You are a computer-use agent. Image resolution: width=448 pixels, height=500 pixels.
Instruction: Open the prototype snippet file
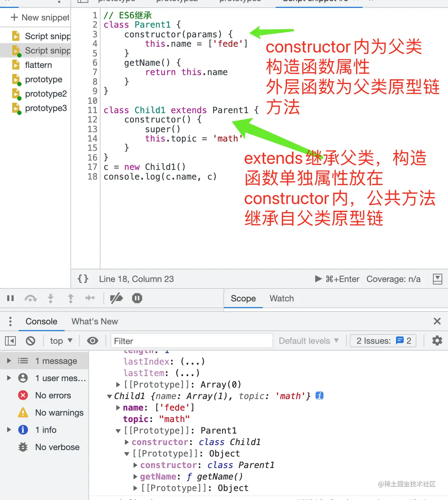click(x=43, y=79)
